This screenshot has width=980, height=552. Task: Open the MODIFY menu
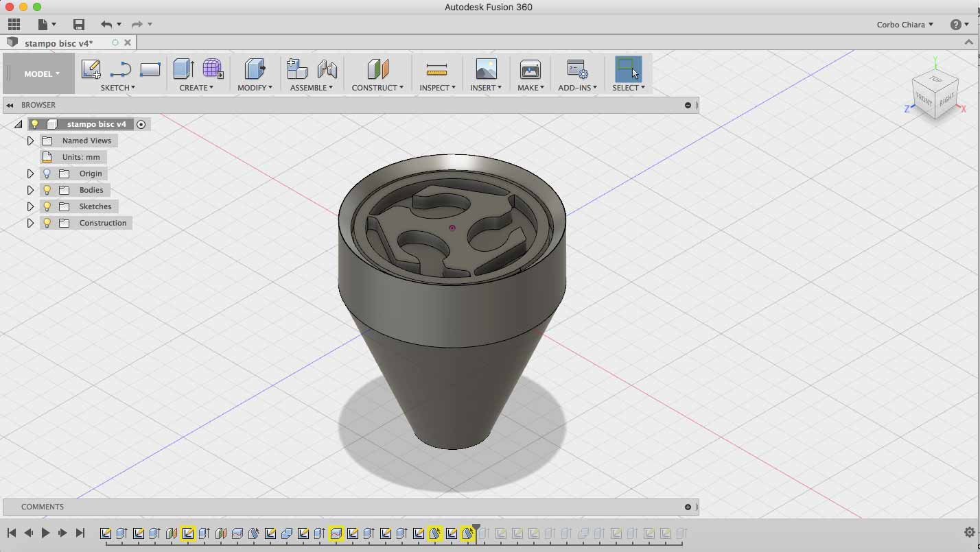click(255, 88)
